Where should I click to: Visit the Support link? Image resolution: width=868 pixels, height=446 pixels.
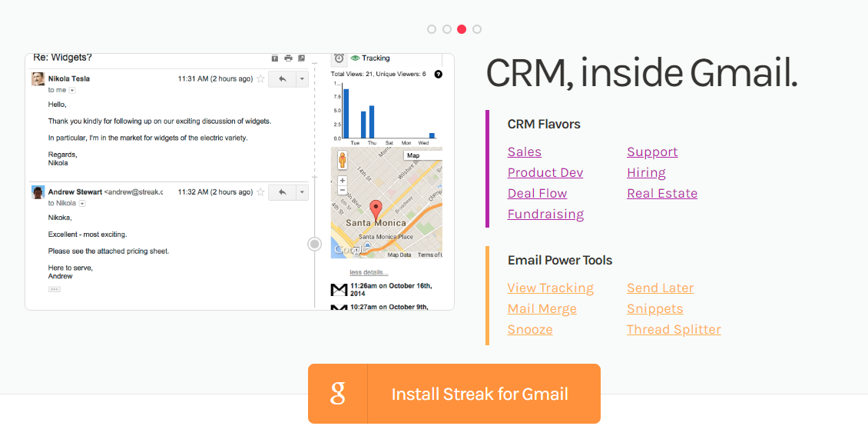tap(652, 151)
